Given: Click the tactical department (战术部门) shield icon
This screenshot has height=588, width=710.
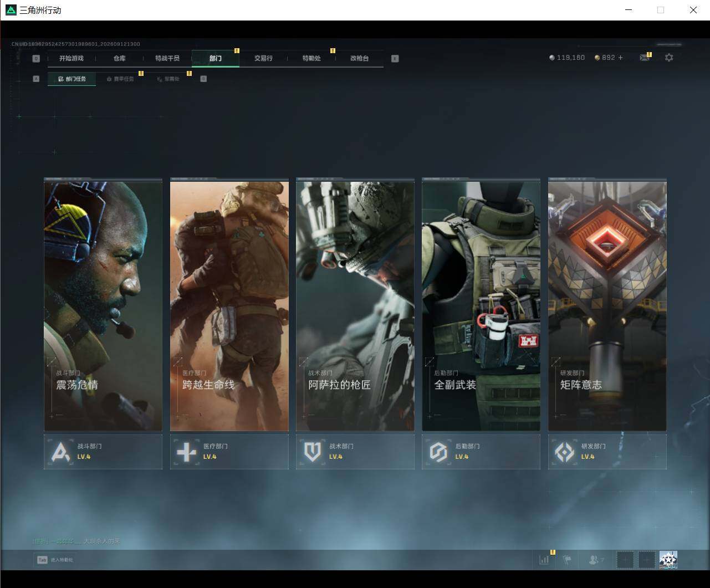Looking at the screenshot, I should point(313,452).
